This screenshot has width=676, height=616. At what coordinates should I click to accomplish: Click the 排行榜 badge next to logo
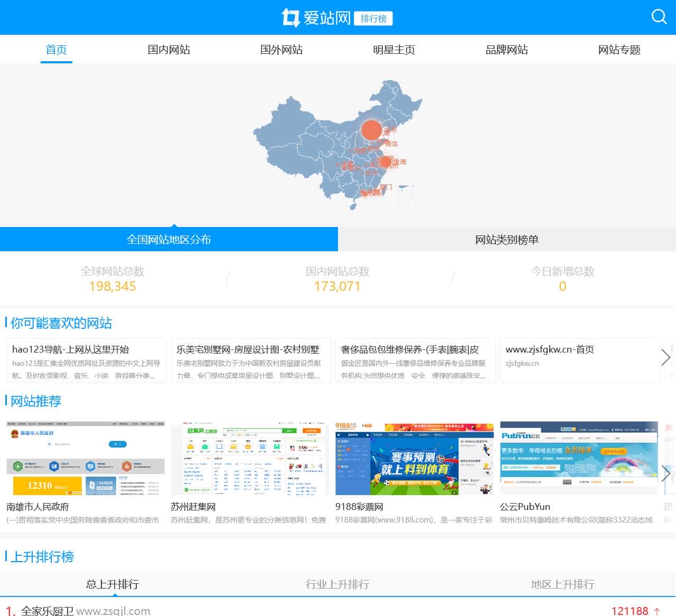pos(373,18)
